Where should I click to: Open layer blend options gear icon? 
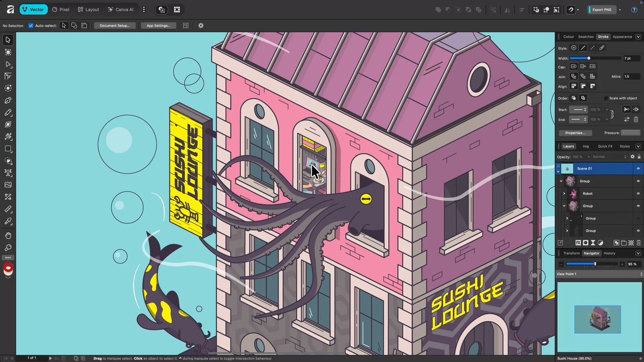point(632,157)
